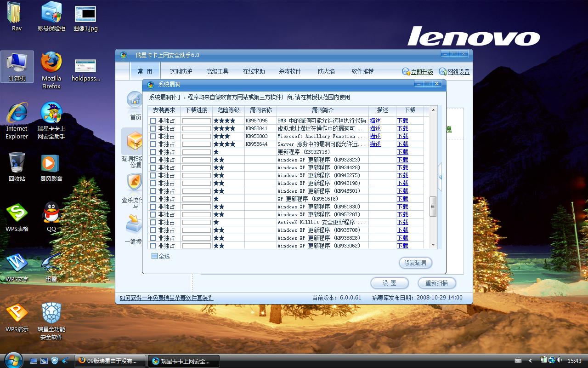
Task: Click the 立即升级 upgrade icon
Action: point(406,72)
